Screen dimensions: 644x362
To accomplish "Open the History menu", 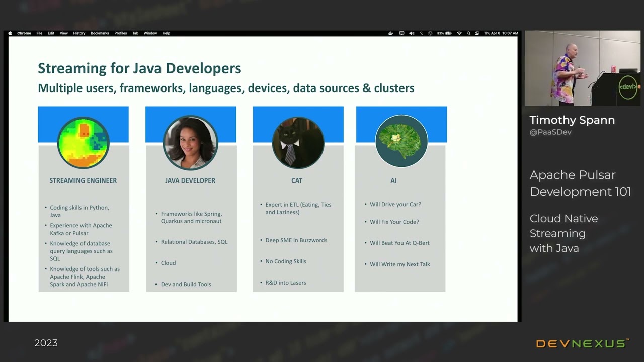I will pyautogui.click(x=79, y=33).
